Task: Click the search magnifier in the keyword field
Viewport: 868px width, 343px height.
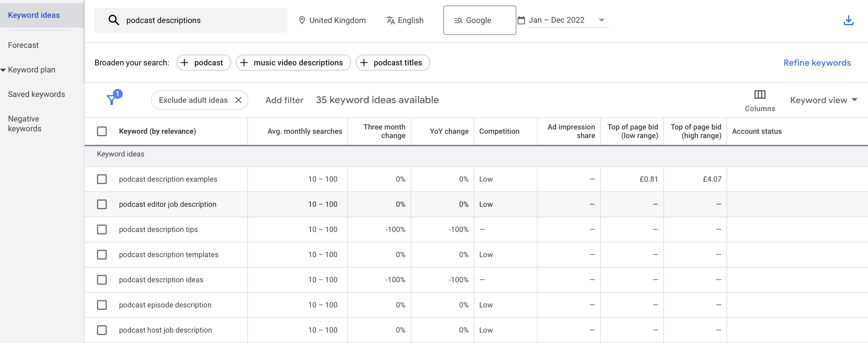Action: (x=114, y=20)
